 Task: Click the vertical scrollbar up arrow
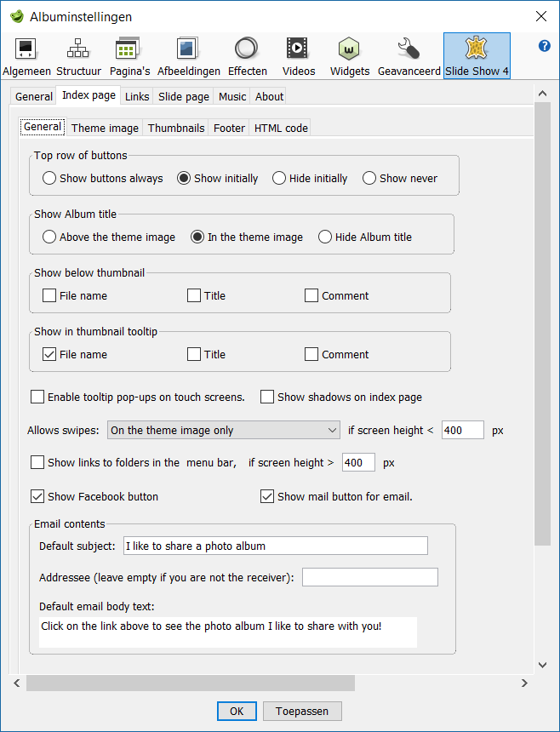[542, 94]
